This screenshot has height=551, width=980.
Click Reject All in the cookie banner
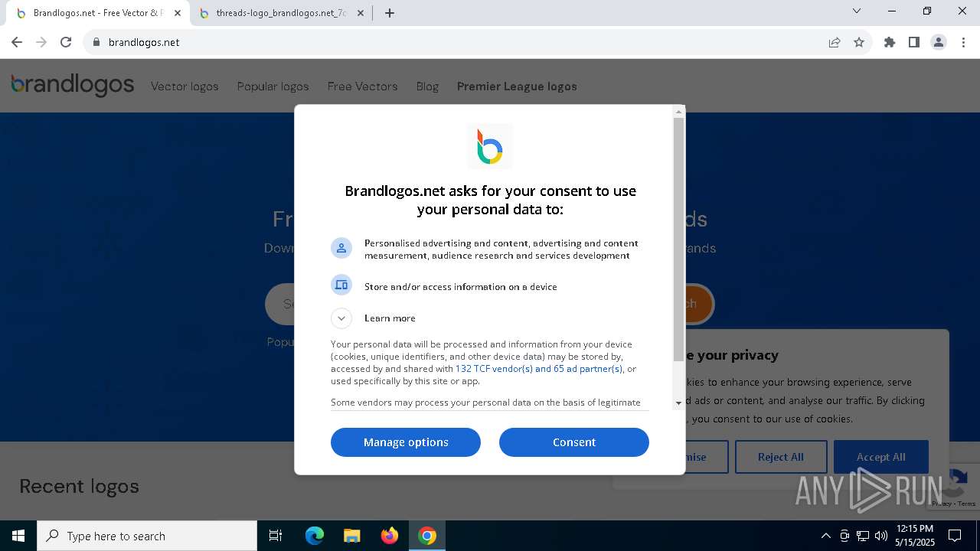[781, 457]
